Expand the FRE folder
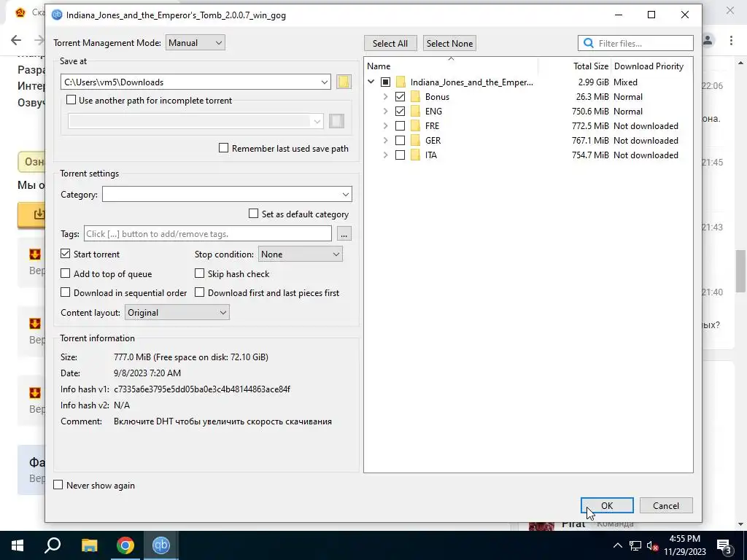Image resolution: width=747 pixels, height=560 pixels. point(385,126)
